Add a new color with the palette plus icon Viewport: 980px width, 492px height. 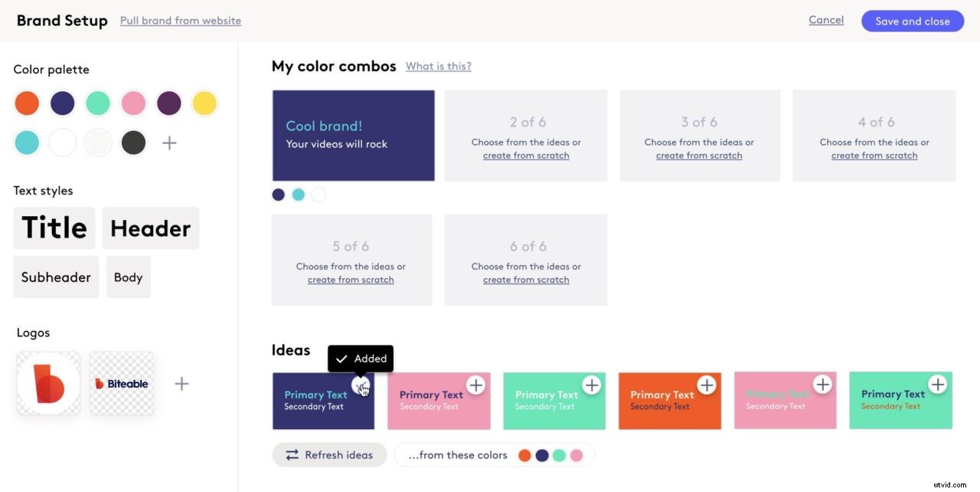pyautogui.click(x=169, y=143)
